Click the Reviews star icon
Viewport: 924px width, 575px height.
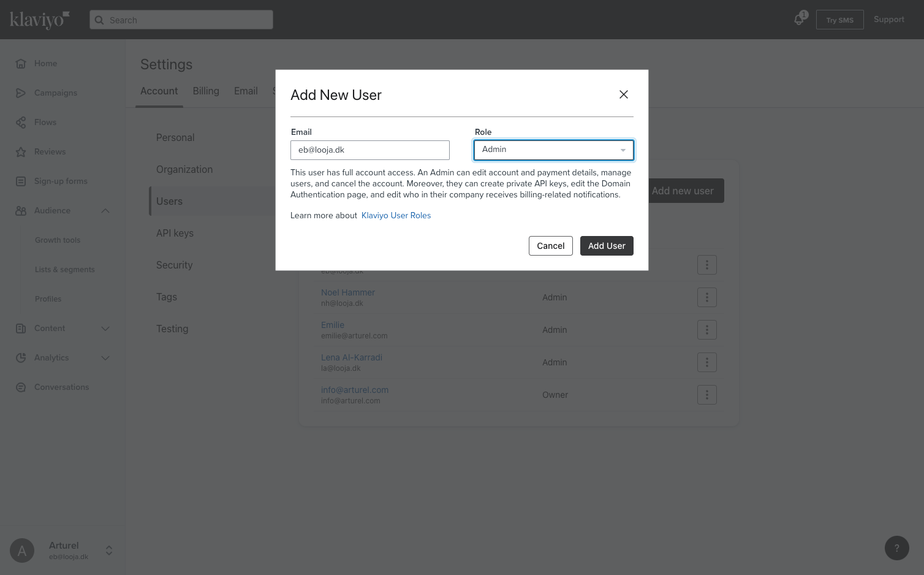[21, 151]
